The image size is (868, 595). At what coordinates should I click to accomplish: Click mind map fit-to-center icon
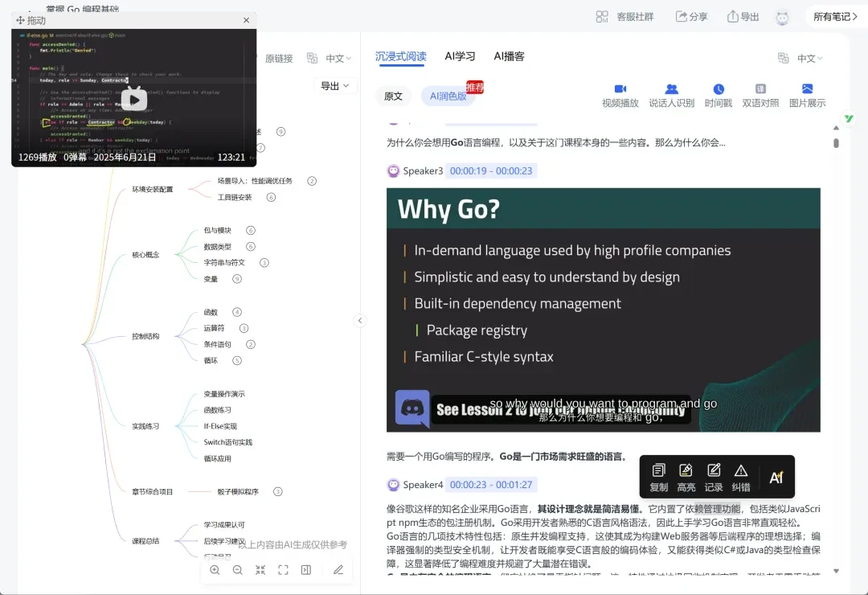pos(260,570)
